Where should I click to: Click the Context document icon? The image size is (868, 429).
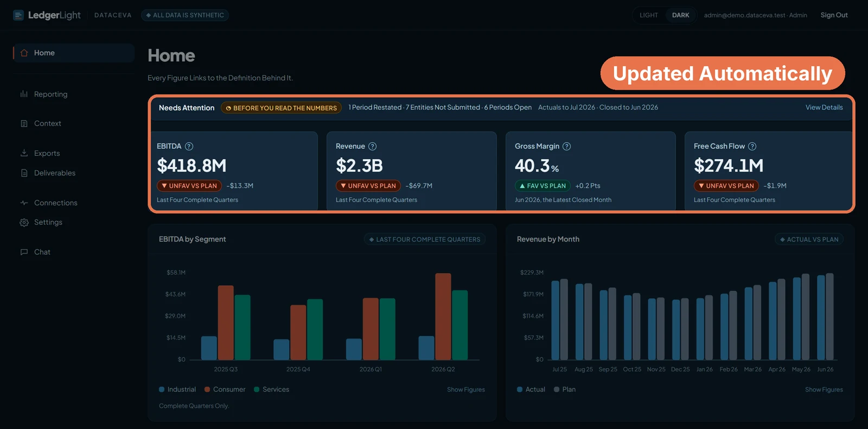pos(24,123)
